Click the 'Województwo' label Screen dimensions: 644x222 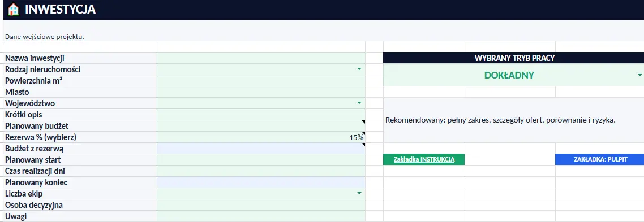[x=30, y=103]
